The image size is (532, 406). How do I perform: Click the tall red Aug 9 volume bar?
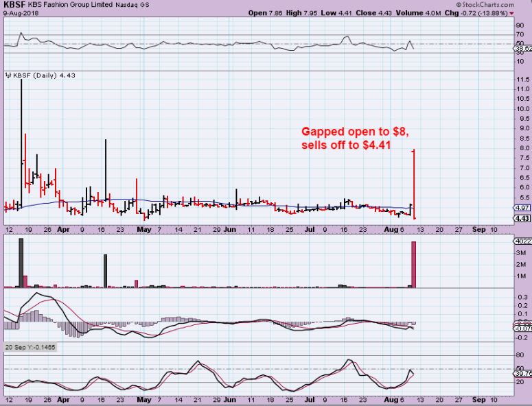[413, 264]
